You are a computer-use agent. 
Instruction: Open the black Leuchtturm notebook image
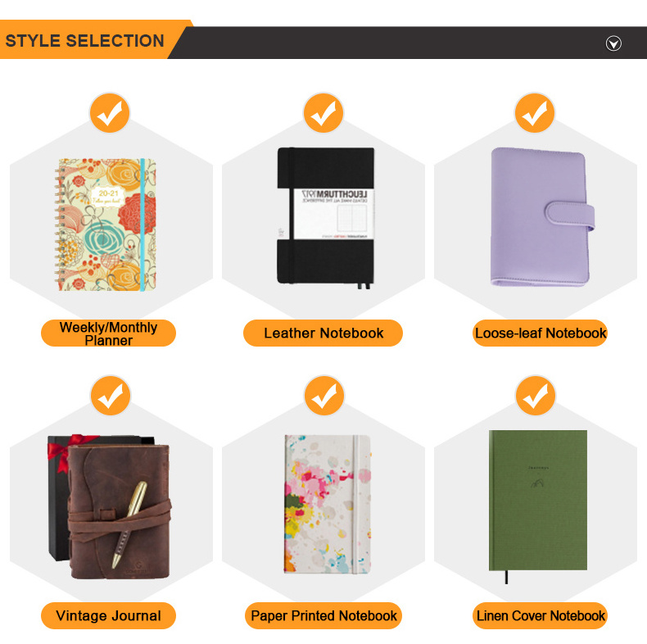coord(325,217)
